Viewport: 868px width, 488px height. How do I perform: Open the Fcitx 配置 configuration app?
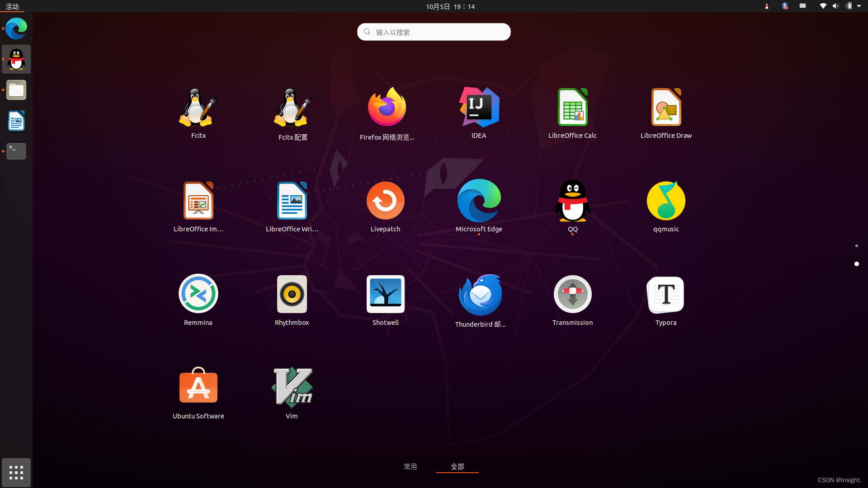tap(292, 114)
